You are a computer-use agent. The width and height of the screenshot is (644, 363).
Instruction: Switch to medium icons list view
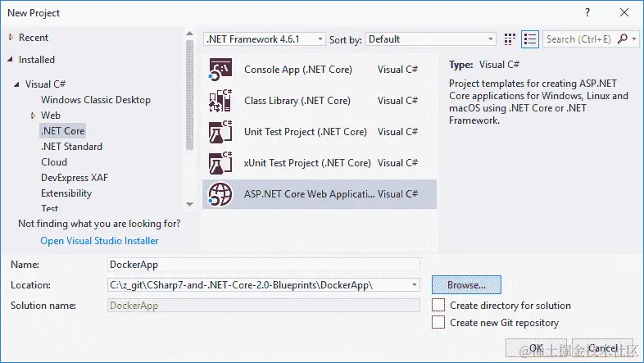[x=530, y=39]
